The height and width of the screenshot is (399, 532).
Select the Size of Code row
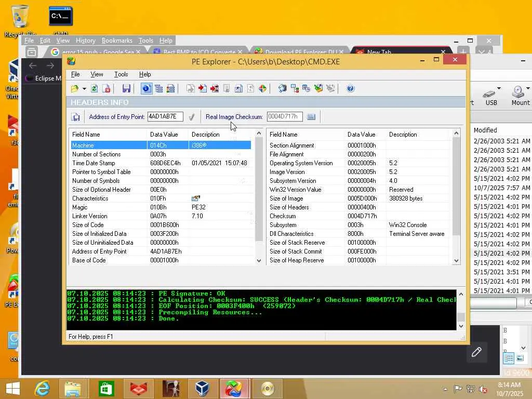tap(161, 224)
